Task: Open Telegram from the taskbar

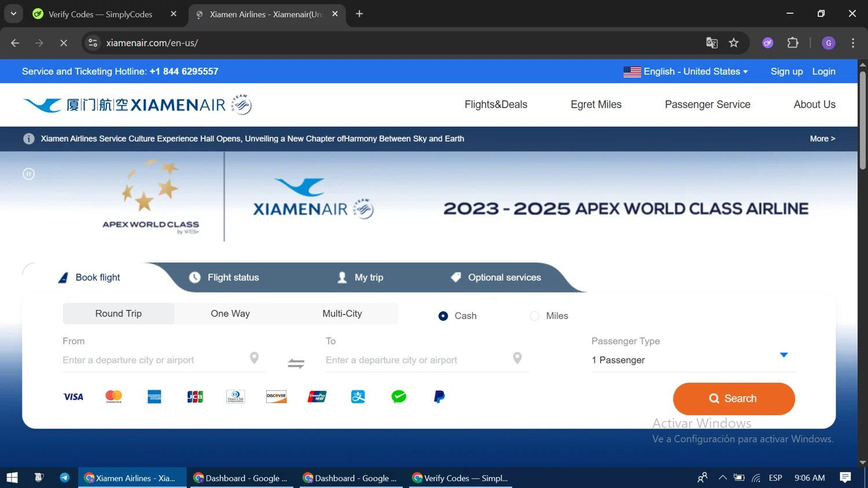Action: pyautogui.click(x=64, y=478)
